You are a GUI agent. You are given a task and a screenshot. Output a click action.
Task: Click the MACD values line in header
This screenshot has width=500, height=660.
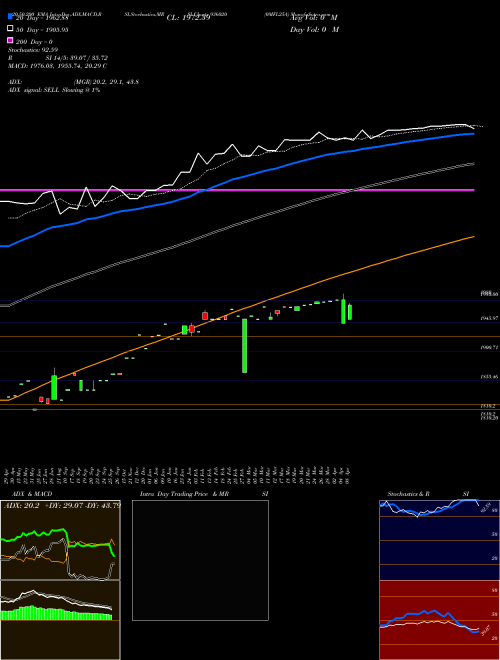[57, 66]
